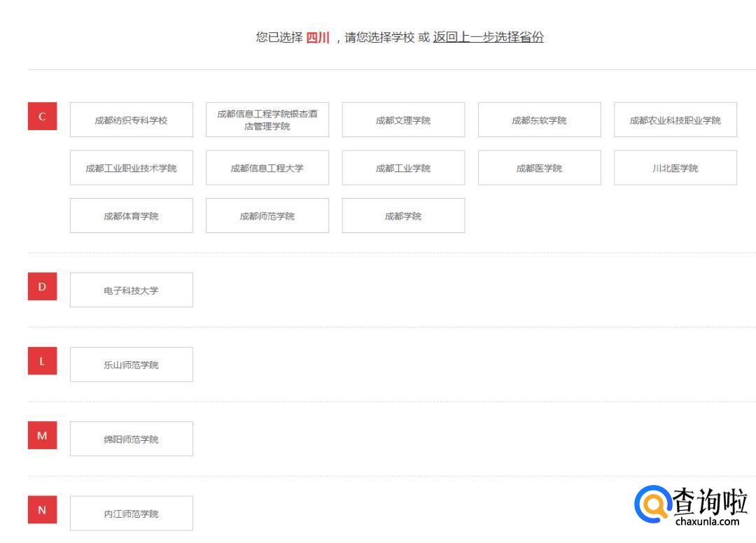Image resolution: width=756 pixels, height=543 pixels.
Task: Select 成都纺织专科学校
Action: [x=131, y=120]
